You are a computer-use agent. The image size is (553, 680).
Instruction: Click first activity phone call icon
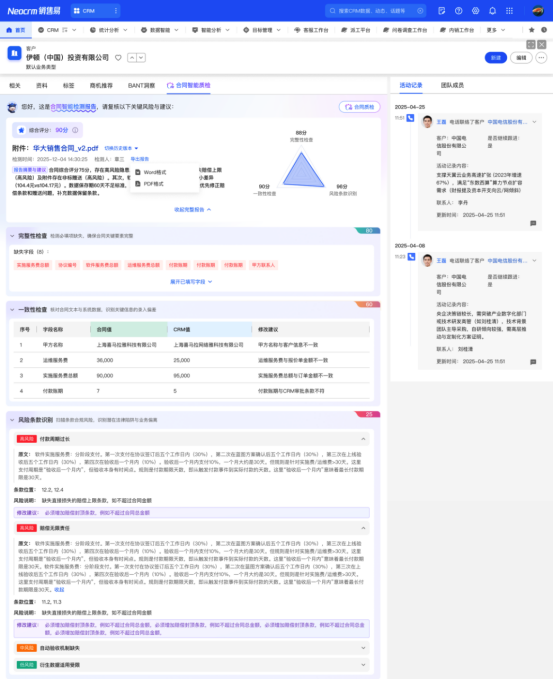click(410, 118)
